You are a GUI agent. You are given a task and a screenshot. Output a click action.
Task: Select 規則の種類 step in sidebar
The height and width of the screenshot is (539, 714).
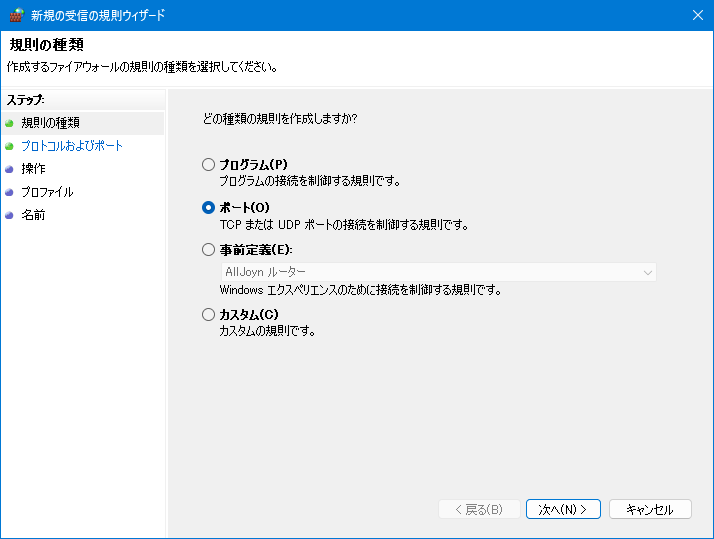(51, 123)
